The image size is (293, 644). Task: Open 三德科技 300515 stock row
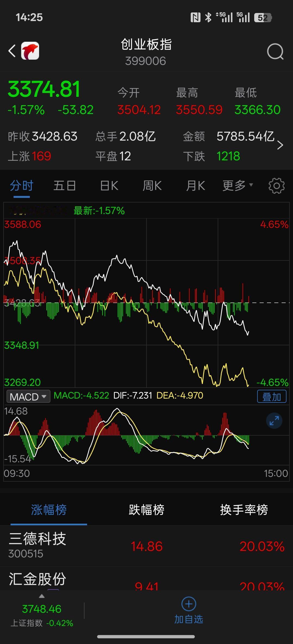(146, 546)
